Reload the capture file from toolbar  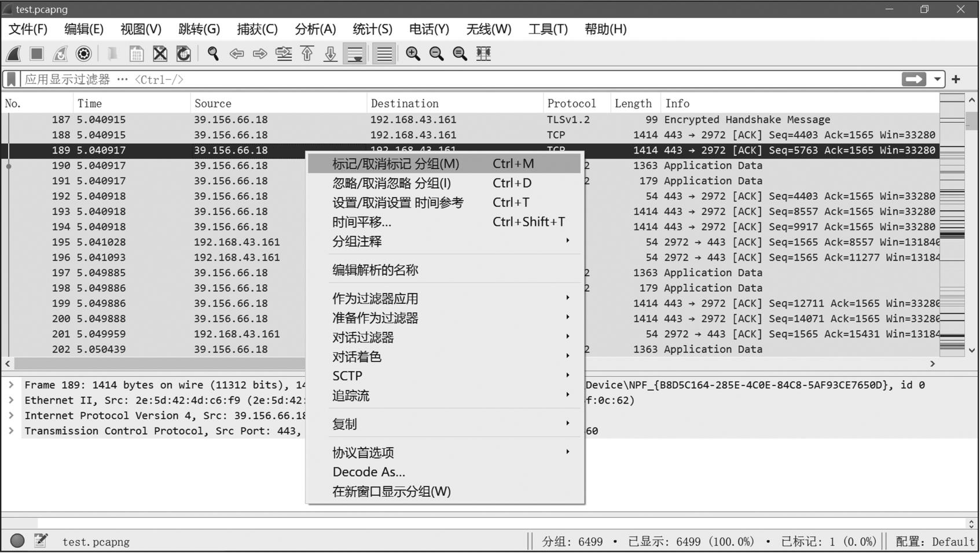pyautogui.click(x=183, y=54)
